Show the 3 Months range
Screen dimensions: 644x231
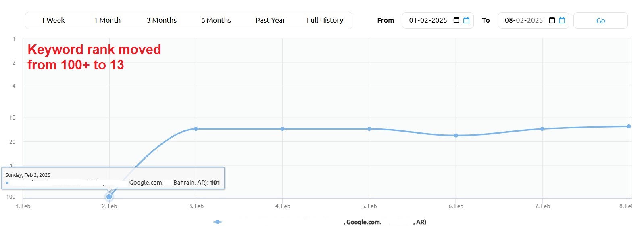162,20
